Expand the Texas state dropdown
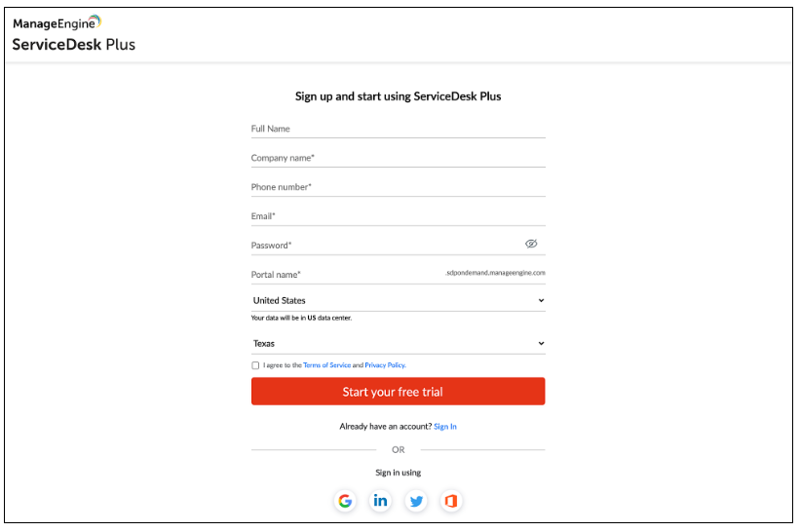Image resolution: width=800 pixels, height=532 pixels. point(398,344)
